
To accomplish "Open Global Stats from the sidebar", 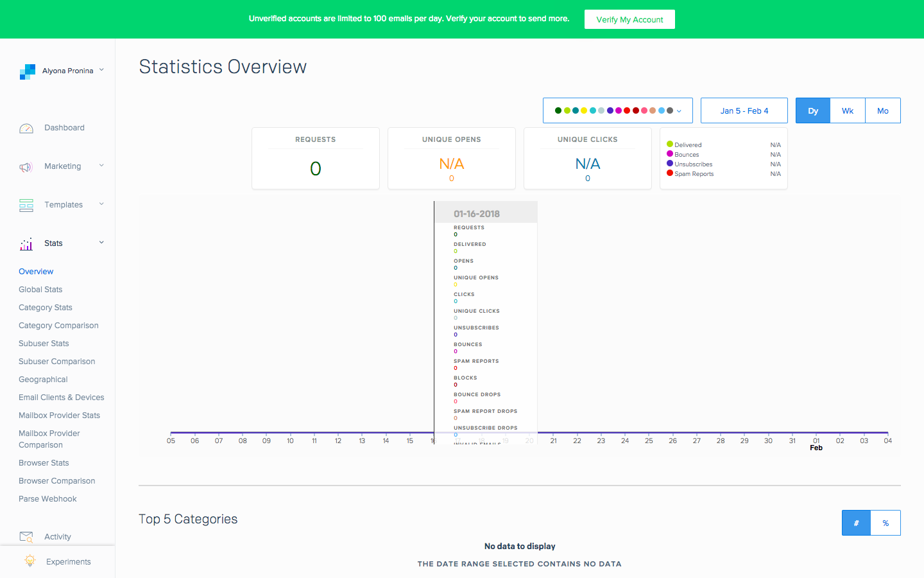I will click(x=40, y=289).
